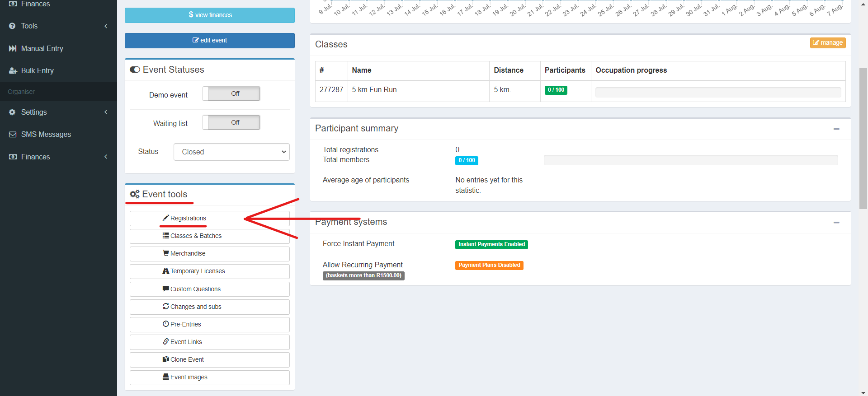Image resolution: width=868 pixels, height=396 pixels.
Task: Click the stamp icon beside Event images
Action: click(166, 377)
